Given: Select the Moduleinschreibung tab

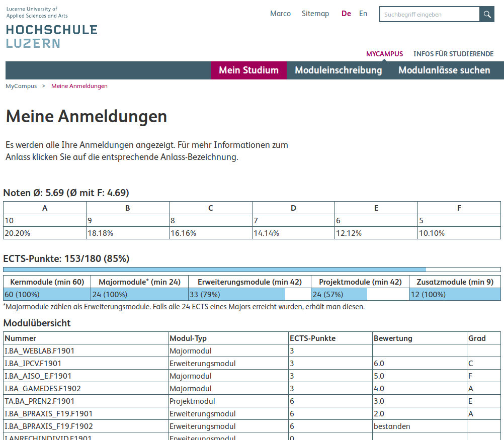Looking at the screenshot, I should 338,70.
